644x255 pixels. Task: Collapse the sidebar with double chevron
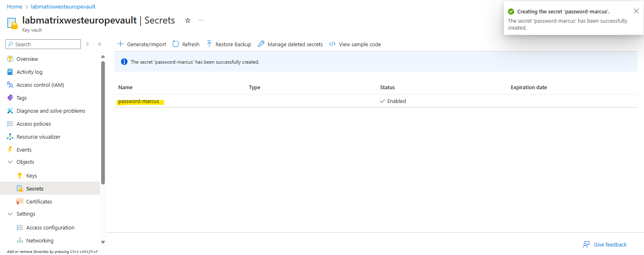coord(100,44)
